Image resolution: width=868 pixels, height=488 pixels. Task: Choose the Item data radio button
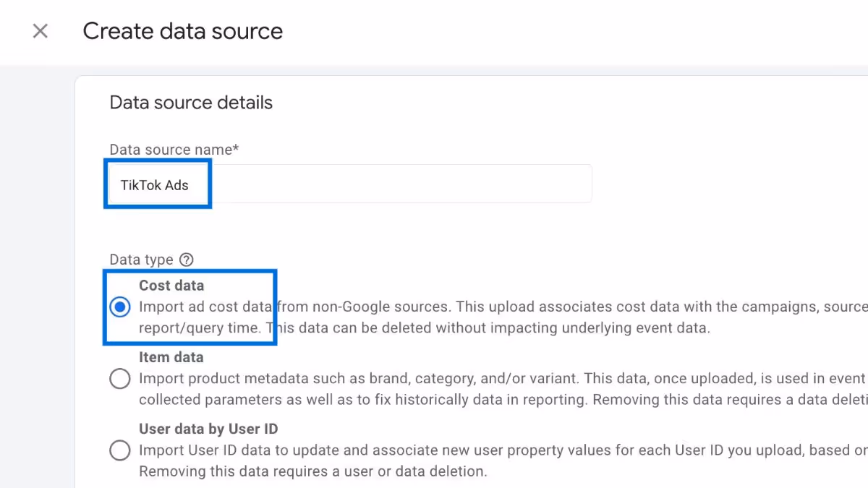click(120, 379)
